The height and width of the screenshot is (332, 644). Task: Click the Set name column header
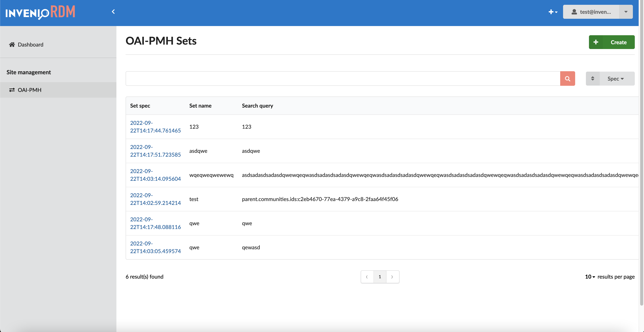tap(200, 105)
